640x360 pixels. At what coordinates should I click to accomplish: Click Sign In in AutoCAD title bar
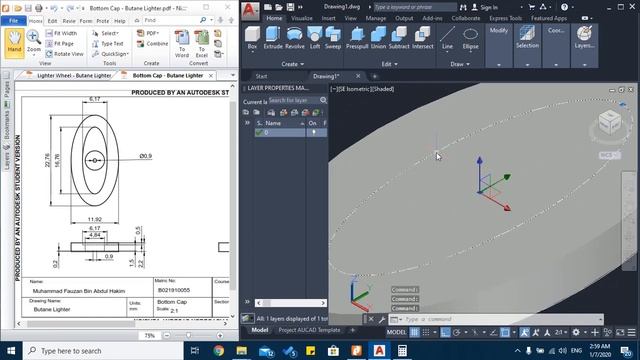484,7
